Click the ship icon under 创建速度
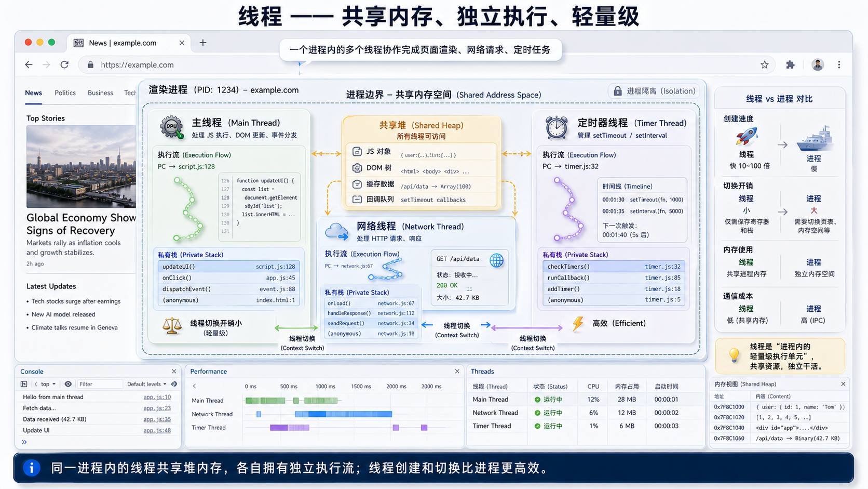This screenshot has width=868, height=489. pos(814,138)
